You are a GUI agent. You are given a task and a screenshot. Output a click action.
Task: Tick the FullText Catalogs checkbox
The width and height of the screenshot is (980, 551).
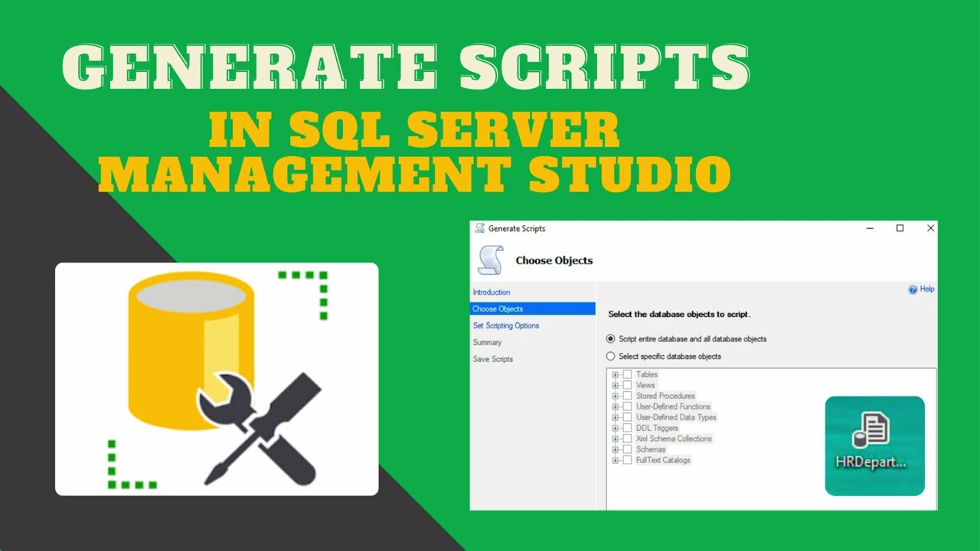627,461
